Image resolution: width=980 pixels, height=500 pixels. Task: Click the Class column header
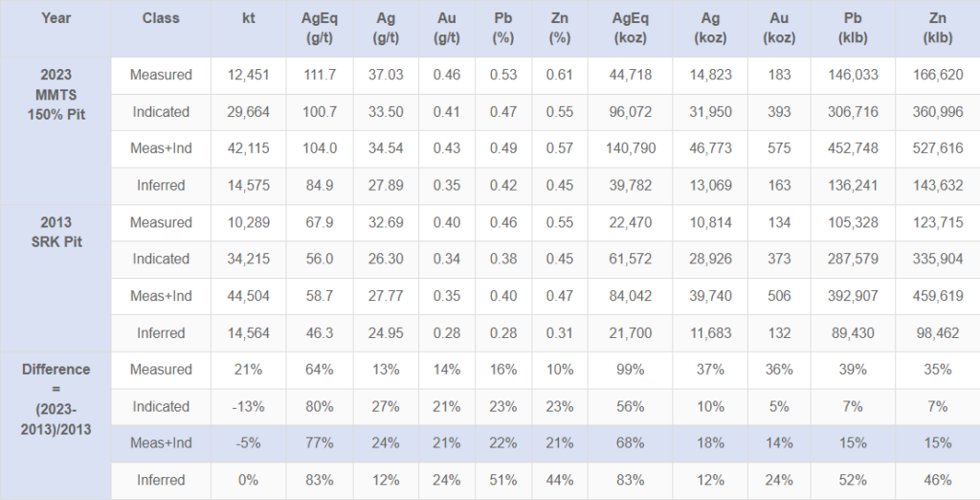[x=161, y=18]
